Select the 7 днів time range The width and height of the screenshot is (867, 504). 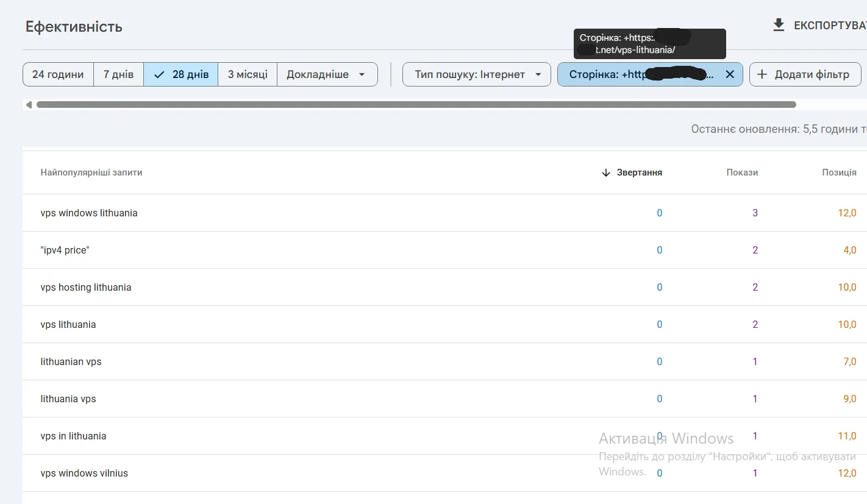[118, 74]
